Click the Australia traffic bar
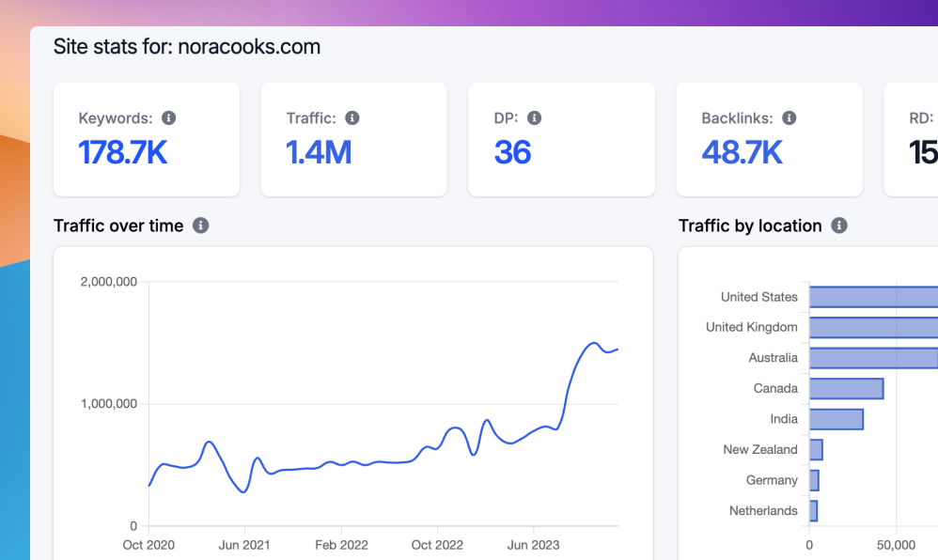The image size is (938, 560). click(x=872, y=358)
